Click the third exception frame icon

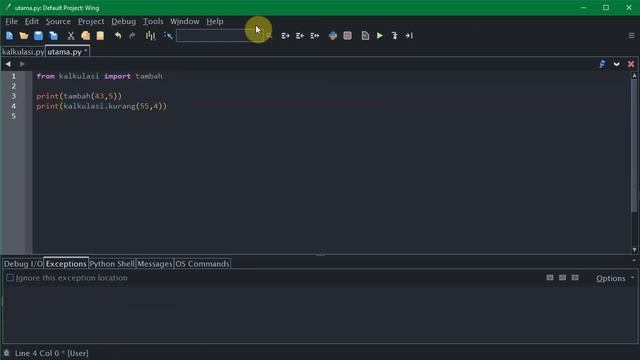575,278
